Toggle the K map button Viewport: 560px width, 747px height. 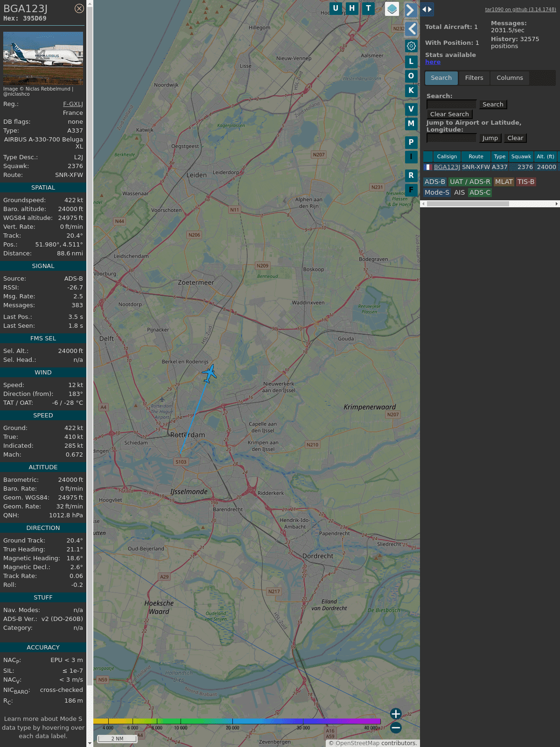411,90
